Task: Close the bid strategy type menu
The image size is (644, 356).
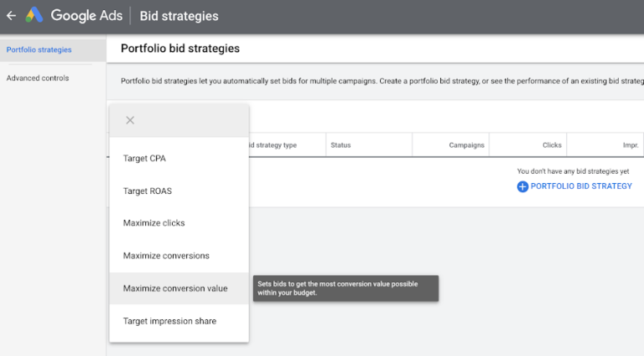Action: point(130,120)
